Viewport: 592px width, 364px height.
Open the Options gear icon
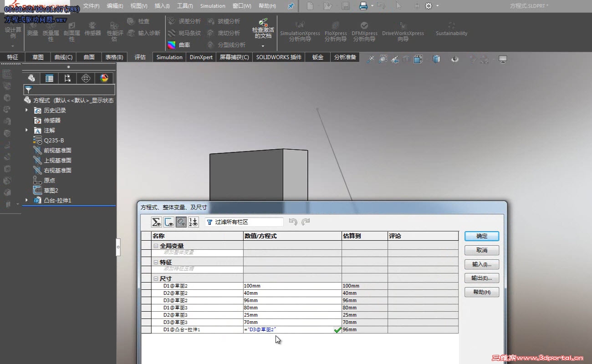tap(428, 6)
